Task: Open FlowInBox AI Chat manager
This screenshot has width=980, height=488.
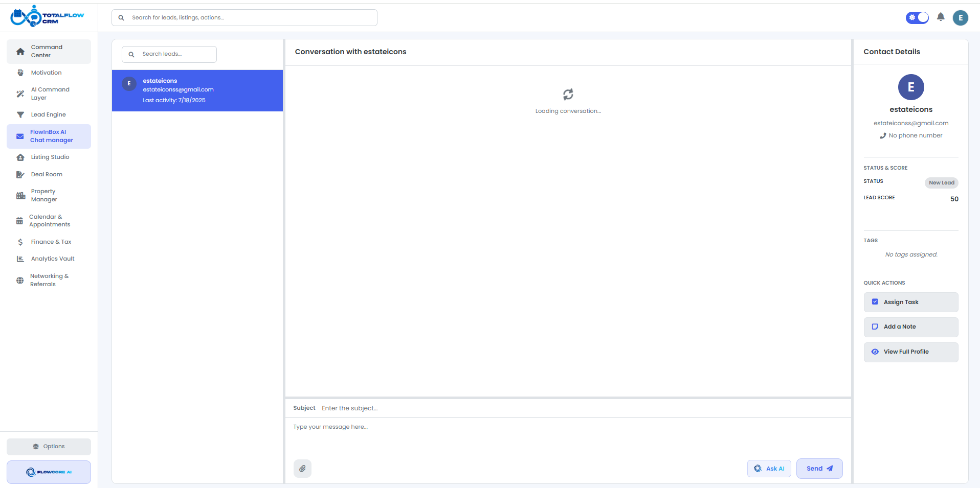Action: (49, 136)
